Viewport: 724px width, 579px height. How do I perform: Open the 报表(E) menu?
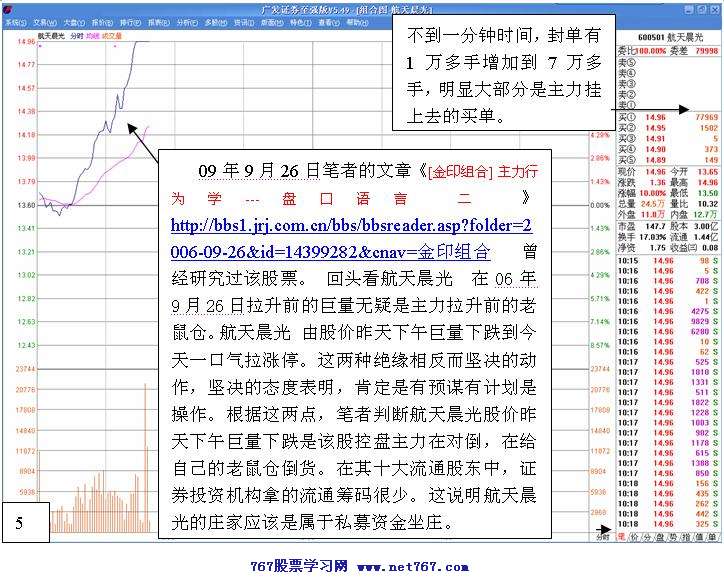click(x=158, y=22)
